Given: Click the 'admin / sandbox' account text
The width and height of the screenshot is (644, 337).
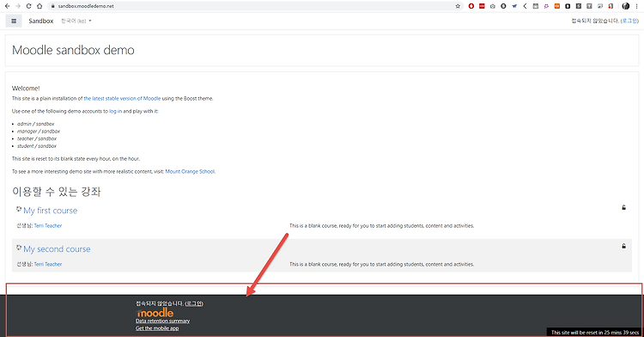Looking at the screenshot, I should [36, 124].
